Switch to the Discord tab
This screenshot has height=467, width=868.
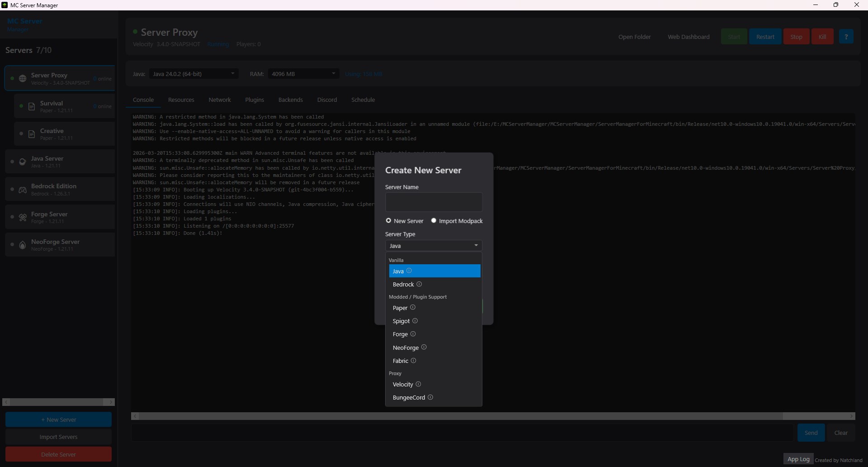point(327,100)
